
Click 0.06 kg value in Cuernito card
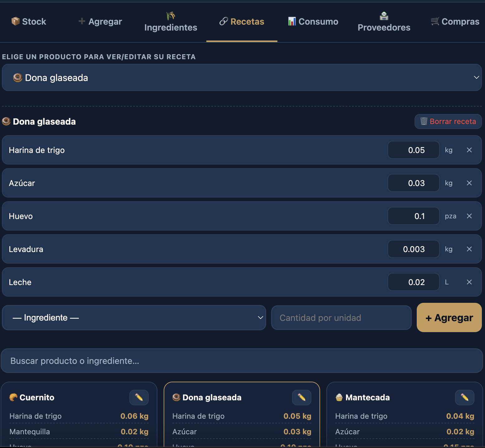[134, 416]
